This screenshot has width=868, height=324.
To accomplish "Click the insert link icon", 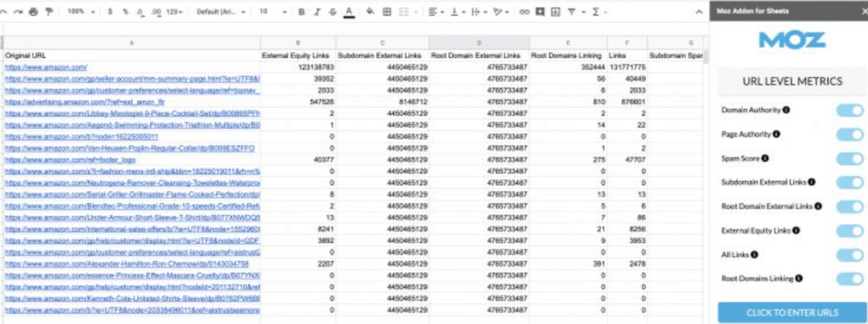I will (524, 12).
